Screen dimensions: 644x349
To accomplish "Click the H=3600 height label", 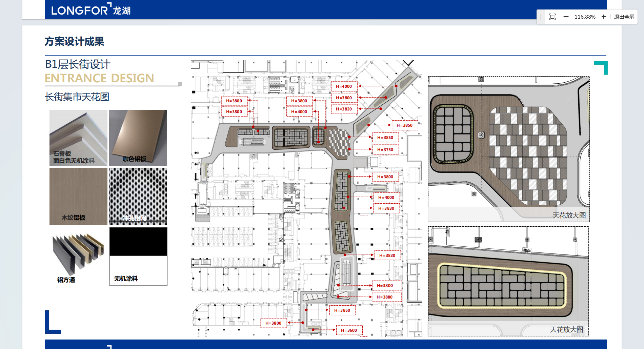I will point(349,330).
